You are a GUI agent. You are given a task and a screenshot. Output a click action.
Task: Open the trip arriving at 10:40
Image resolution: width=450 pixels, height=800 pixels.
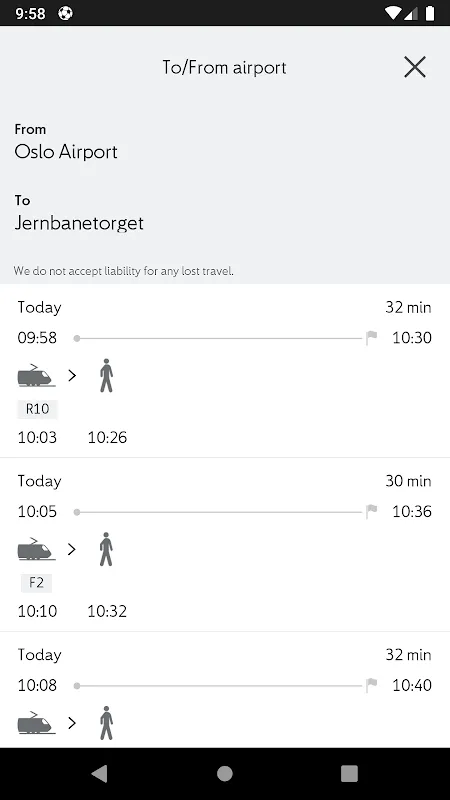(x=225, y=690)
